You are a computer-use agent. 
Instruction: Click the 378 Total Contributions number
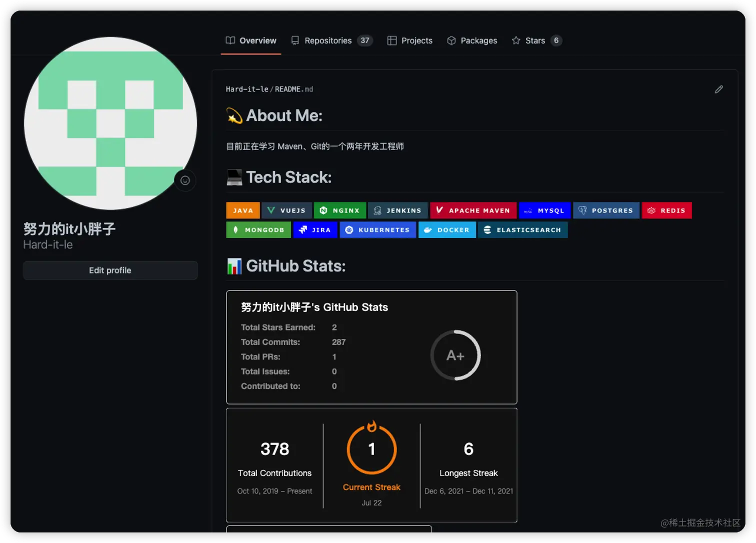[275, 449]
